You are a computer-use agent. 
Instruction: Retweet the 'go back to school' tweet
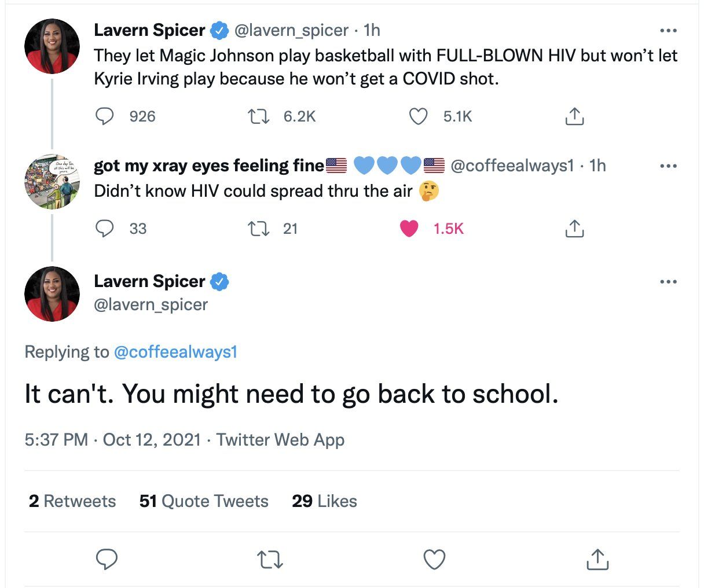(269, 559)
